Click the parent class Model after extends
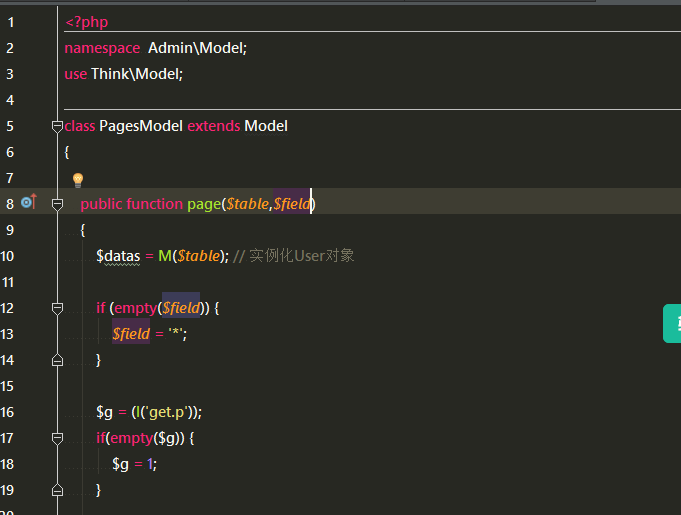 [x=266, y=126]
